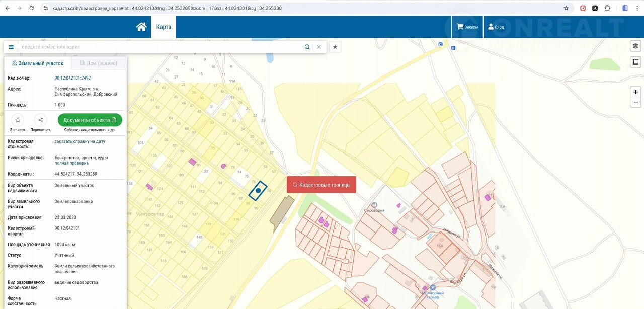Click the magnifier search icon in the search bar

(307, 47)
